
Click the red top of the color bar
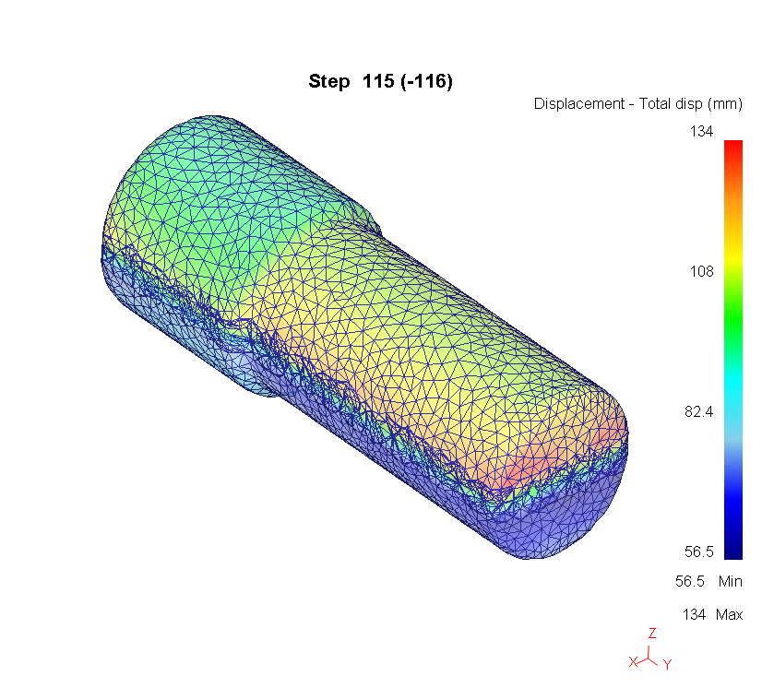732,149
